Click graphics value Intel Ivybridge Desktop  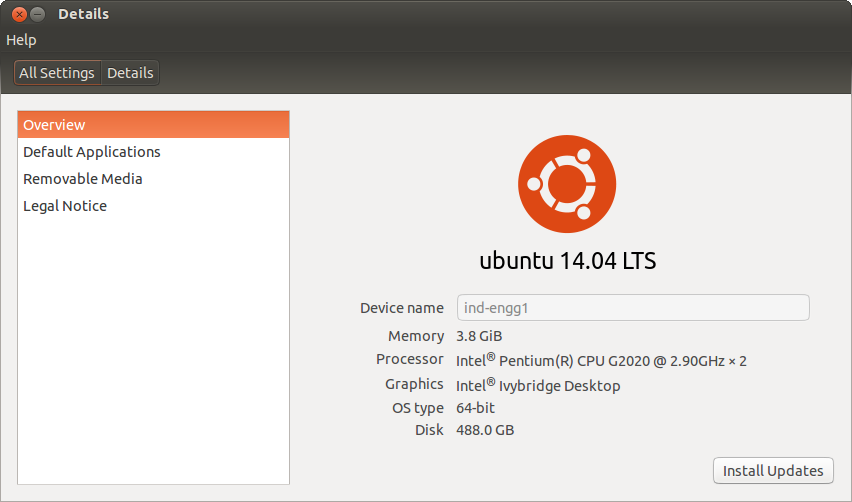click(x=538, y=385)
